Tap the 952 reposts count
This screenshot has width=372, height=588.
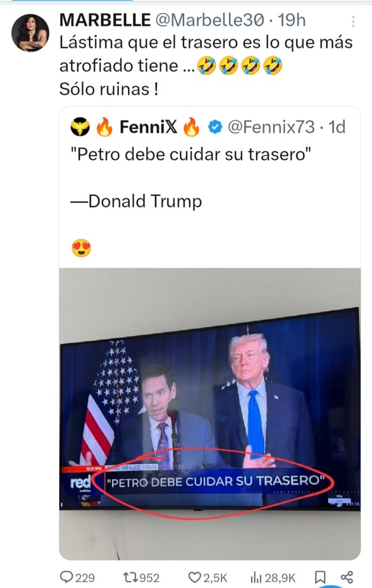[149, 577]
